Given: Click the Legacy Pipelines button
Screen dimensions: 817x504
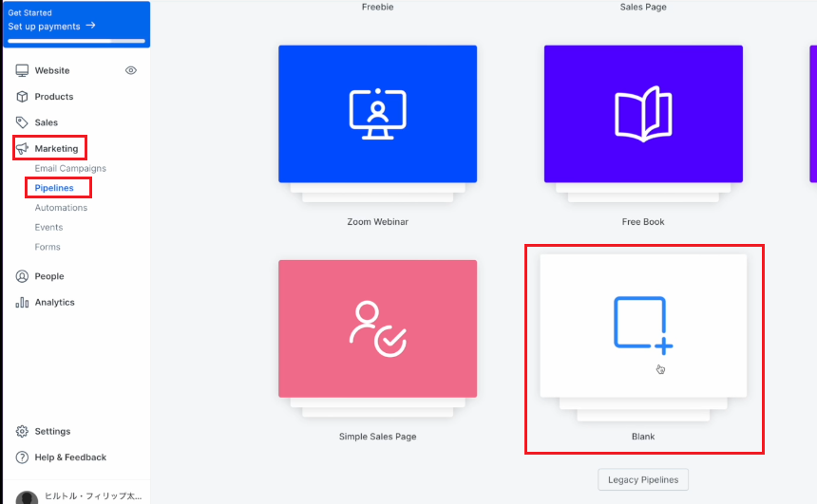Looking at the screenshot, I should (x=643, y=479).
